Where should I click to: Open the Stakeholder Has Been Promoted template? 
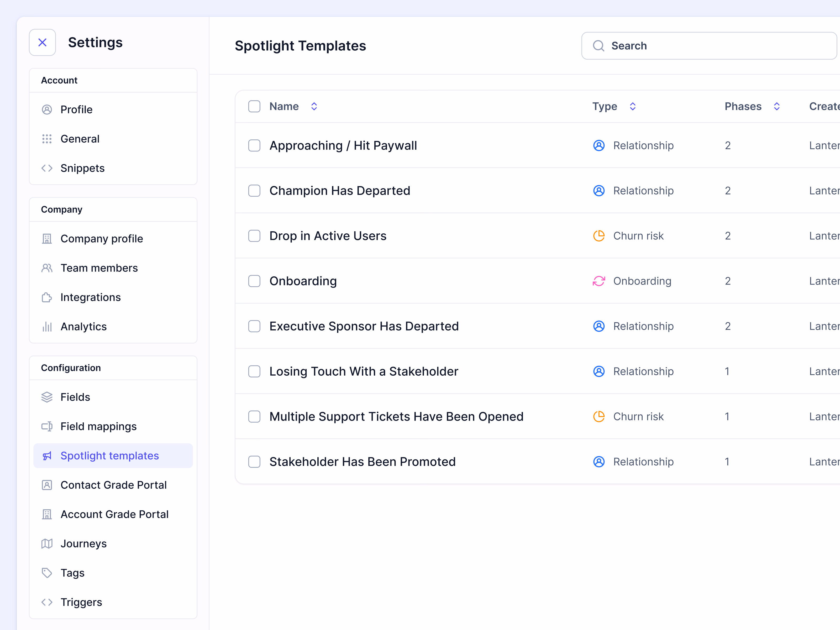click(x=362, y=462)
